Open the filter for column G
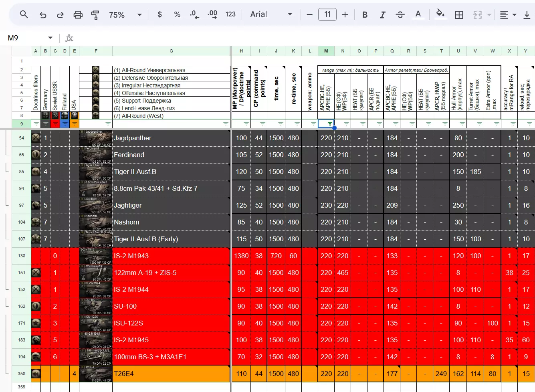The width and height of the screenshot is (535, 392). click(226, 124)
